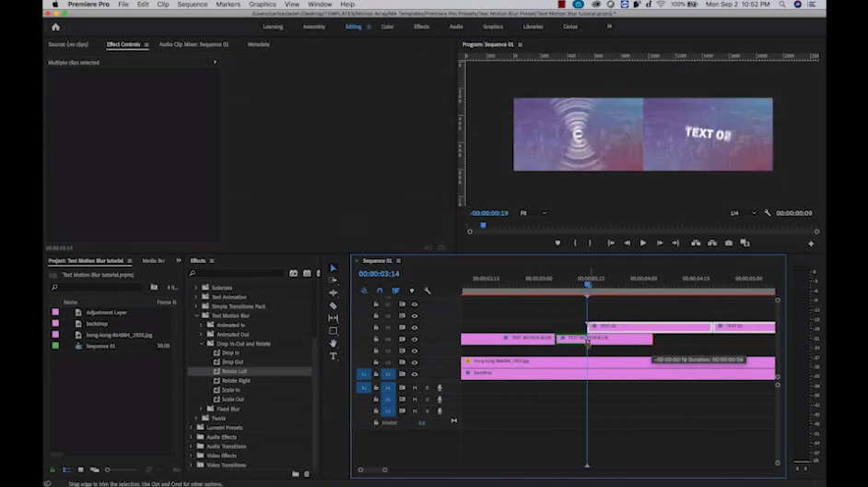Click the Export Frame camera icon
The width and height of the screenshot is (868, 487).
729,243
